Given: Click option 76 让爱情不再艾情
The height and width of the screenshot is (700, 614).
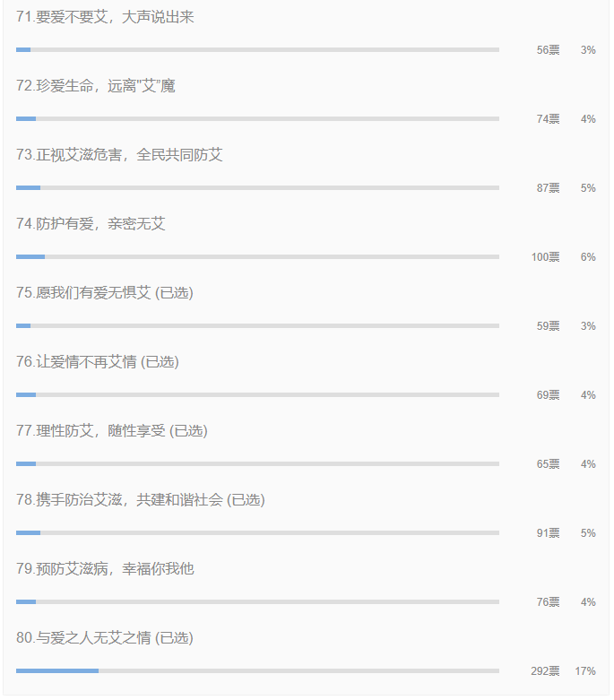Looking at the screenshot, I should (98, 361).
